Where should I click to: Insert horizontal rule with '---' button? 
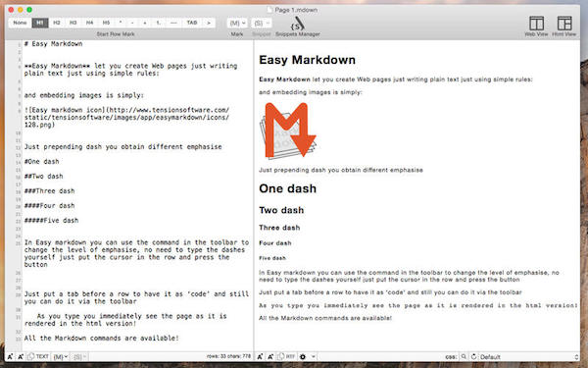(173, 23)
